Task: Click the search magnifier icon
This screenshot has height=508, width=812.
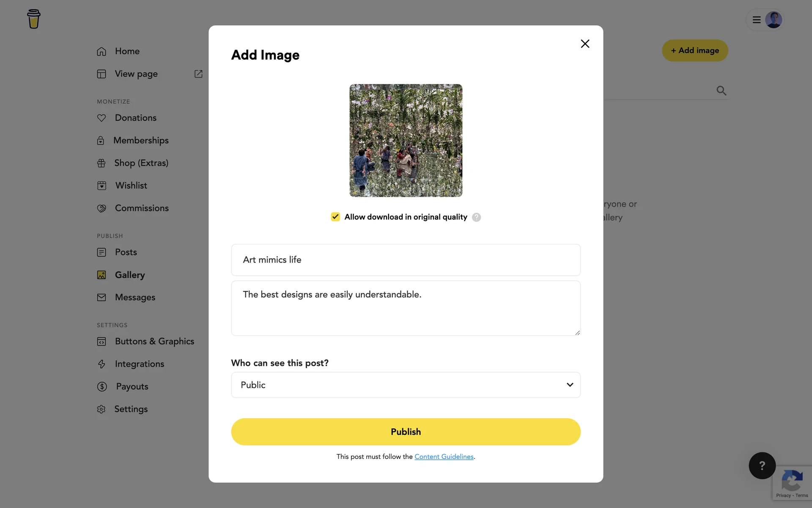Action: point(721,91)
